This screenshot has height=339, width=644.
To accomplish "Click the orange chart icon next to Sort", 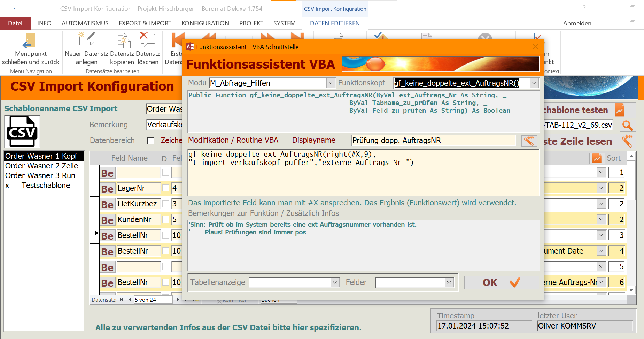I will (597, 158).
